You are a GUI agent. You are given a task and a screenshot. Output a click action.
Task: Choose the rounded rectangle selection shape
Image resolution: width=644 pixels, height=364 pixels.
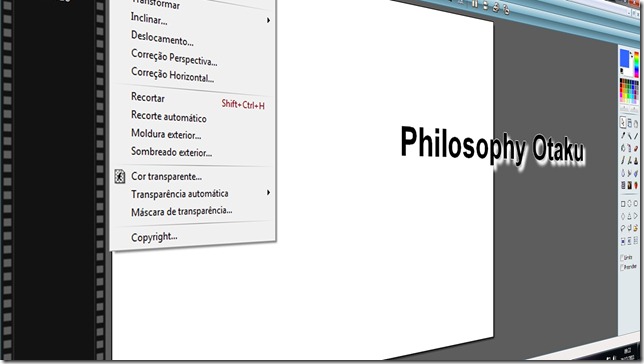tap(636, 203)
